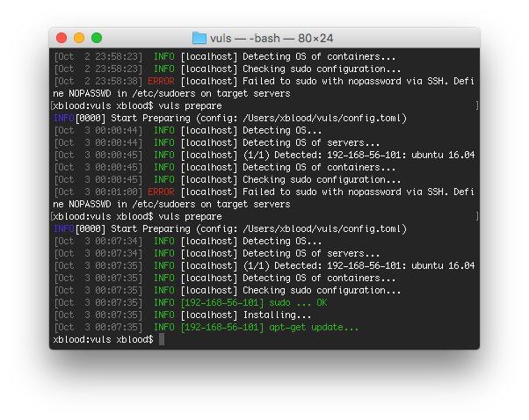Click the first blue INFO[0000] label
529x420 pixels.
point(80,118)
